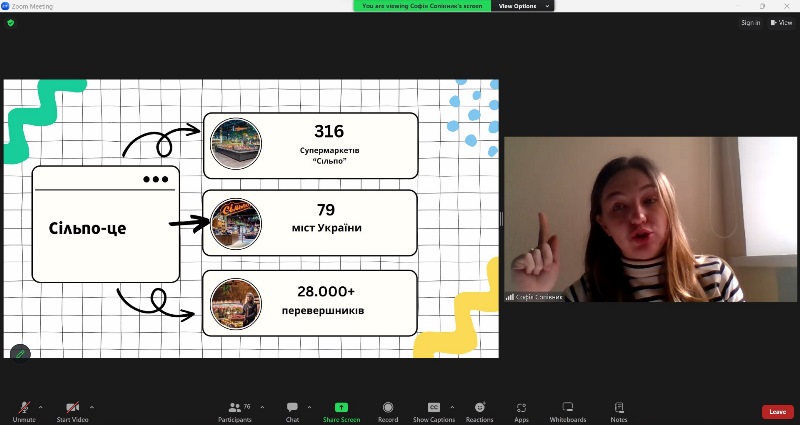Click the Zoom Meeting title bar icon

pos(5,6)
